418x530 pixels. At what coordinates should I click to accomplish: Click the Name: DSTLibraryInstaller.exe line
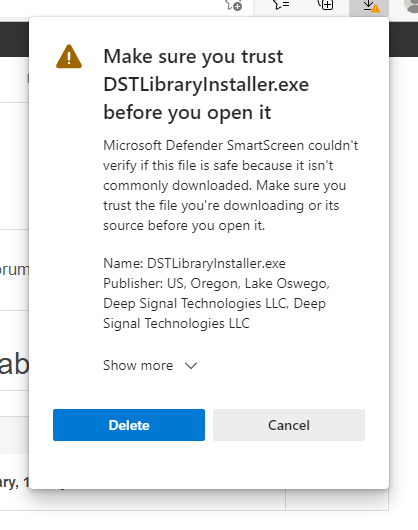(194, 263)
